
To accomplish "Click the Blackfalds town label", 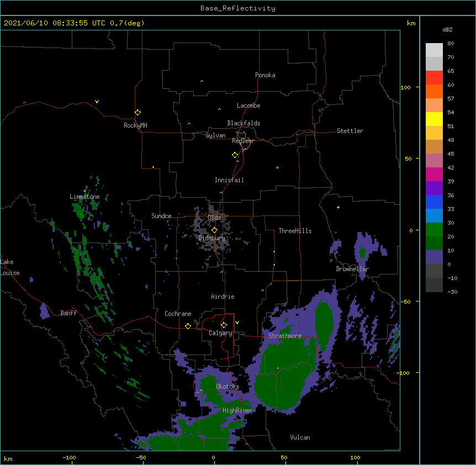I will 244,123.
